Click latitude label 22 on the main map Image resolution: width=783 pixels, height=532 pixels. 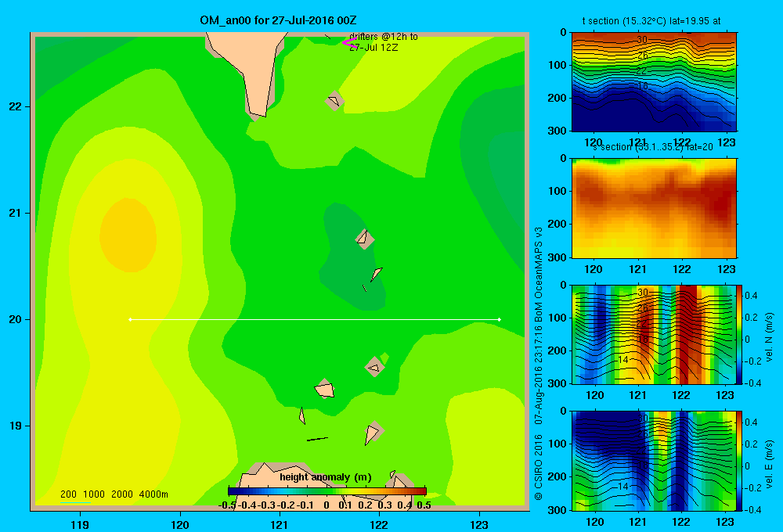tap(16, 107)
